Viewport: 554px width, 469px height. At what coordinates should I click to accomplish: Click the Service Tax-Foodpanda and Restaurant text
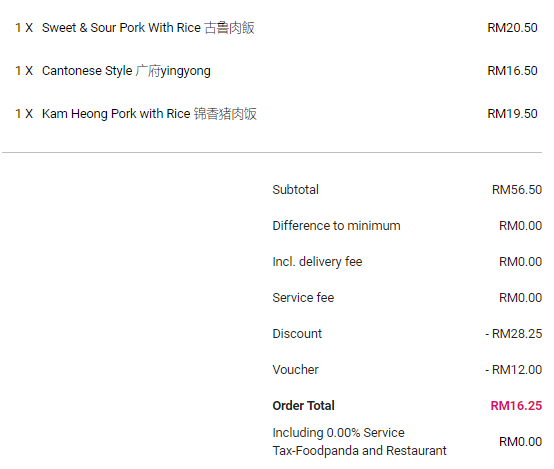pos(359,442)
